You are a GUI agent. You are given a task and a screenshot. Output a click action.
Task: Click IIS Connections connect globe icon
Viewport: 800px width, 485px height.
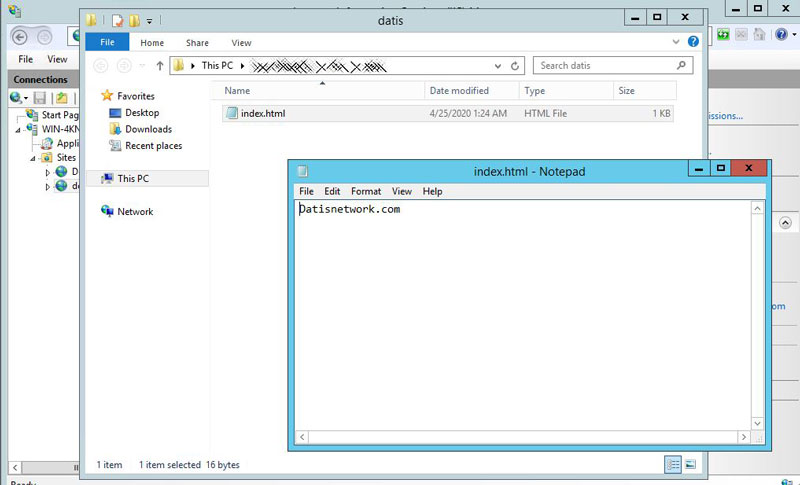[x=16, y=97]
